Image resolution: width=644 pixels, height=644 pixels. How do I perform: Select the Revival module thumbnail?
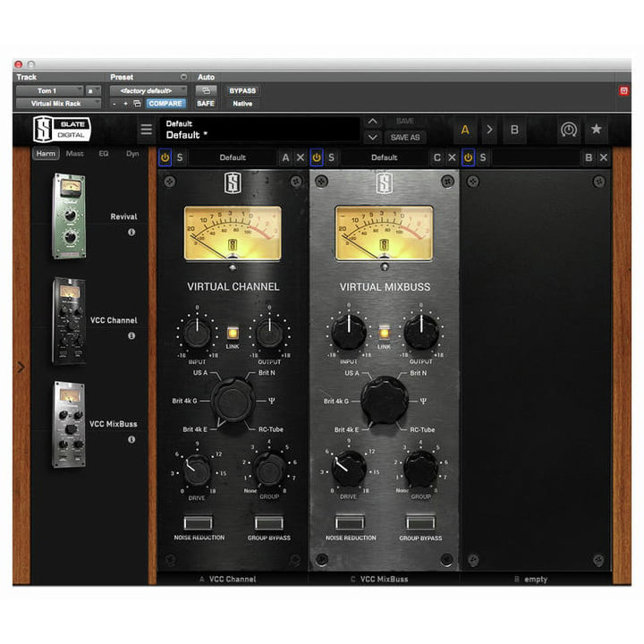tap(70, 216)
